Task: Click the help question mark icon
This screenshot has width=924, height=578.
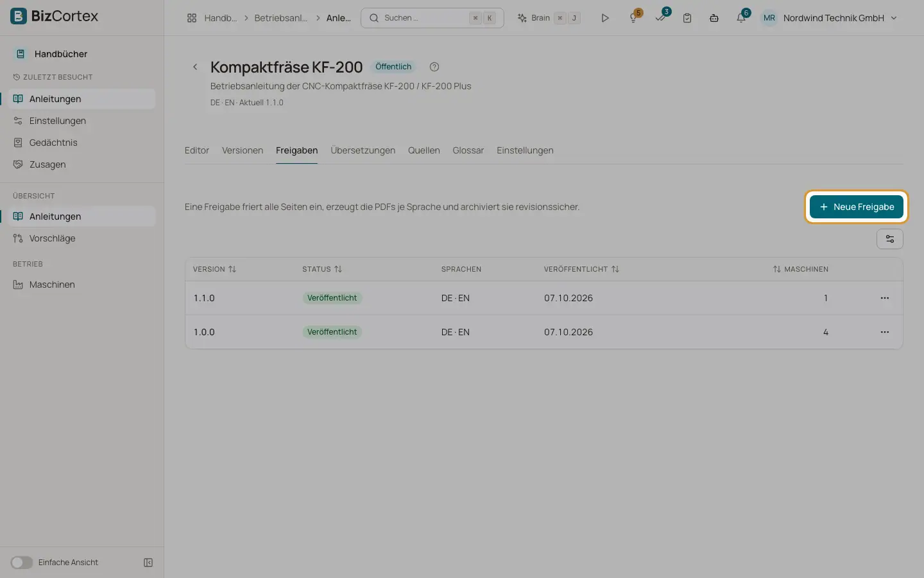Action: point(434,67)
